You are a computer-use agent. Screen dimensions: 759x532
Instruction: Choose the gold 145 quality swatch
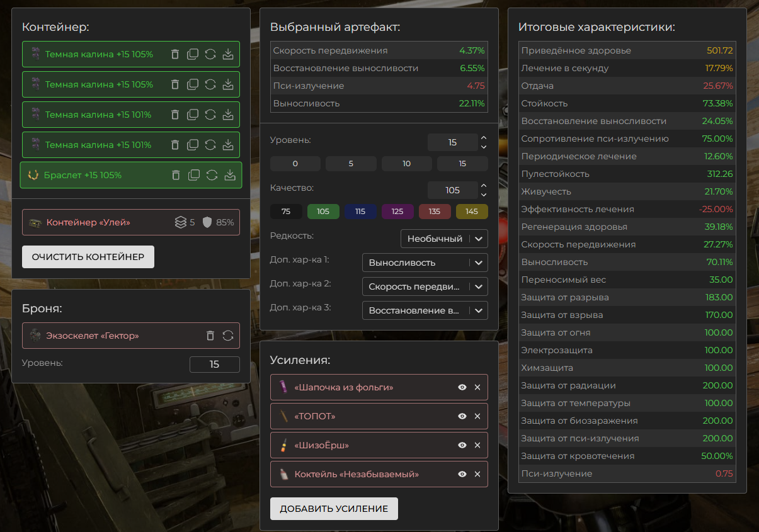pos(472,212)
